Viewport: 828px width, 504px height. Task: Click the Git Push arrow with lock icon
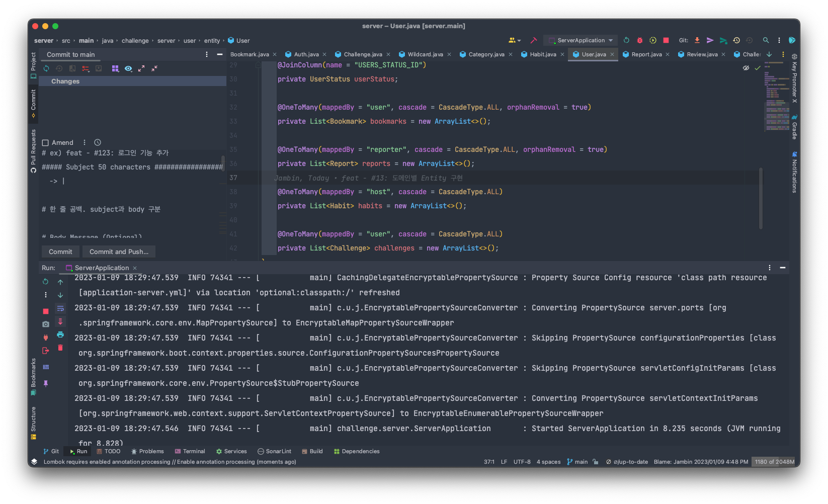(x=723, y=40)
